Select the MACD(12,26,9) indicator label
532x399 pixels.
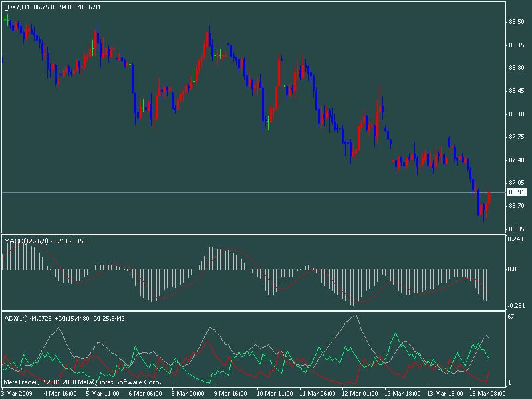click(27, 241)
